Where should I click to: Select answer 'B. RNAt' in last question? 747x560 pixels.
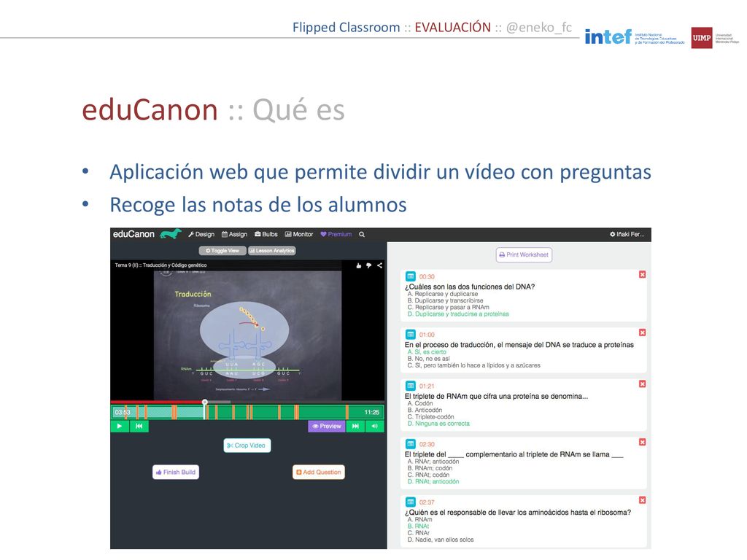(x=418, y=526)
